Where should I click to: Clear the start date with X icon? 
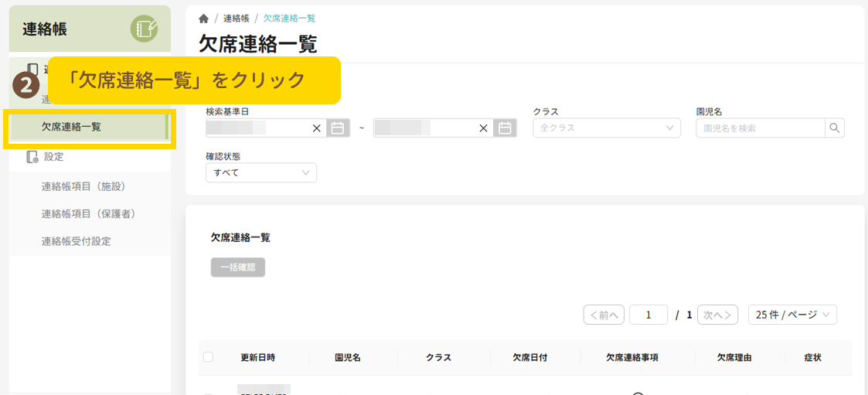[x=316, y=128]
